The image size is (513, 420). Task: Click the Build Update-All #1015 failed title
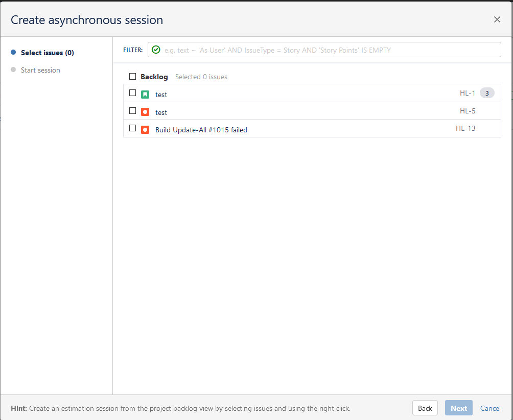(x=201, y=130)
